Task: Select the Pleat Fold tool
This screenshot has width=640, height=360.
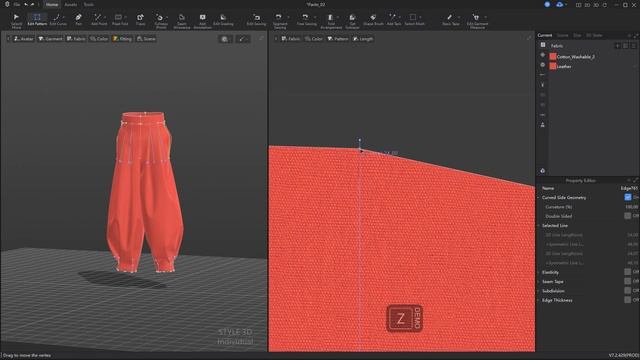Action: pos(119,20)
